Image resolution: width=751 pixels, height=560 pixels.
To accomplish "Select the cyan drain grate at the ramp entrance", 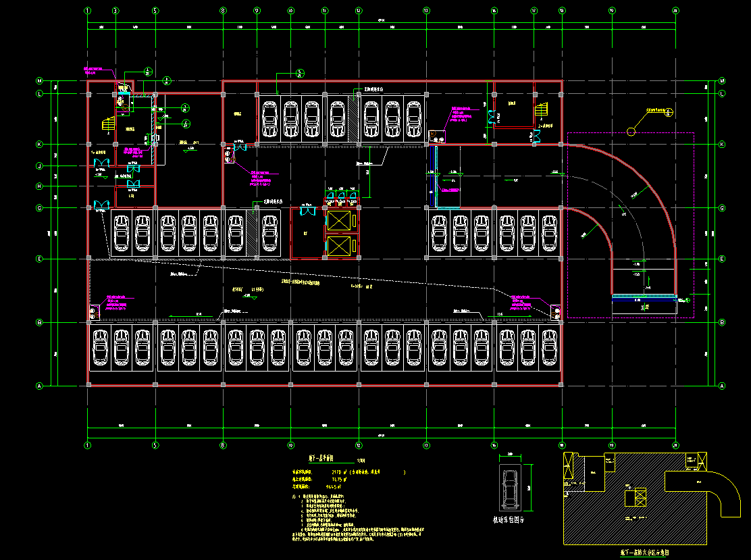I will point(644,295).
